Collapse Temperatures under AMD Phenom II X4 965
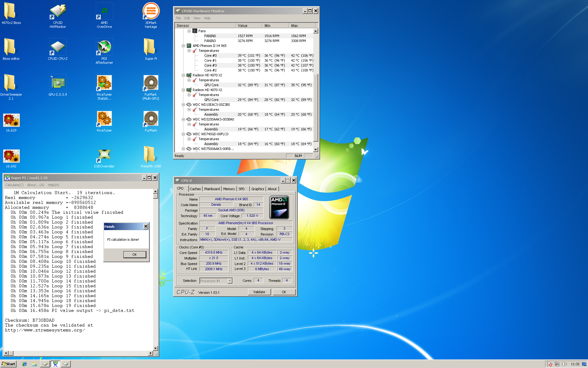The image size is (588, 368). [x=189, y=51]
